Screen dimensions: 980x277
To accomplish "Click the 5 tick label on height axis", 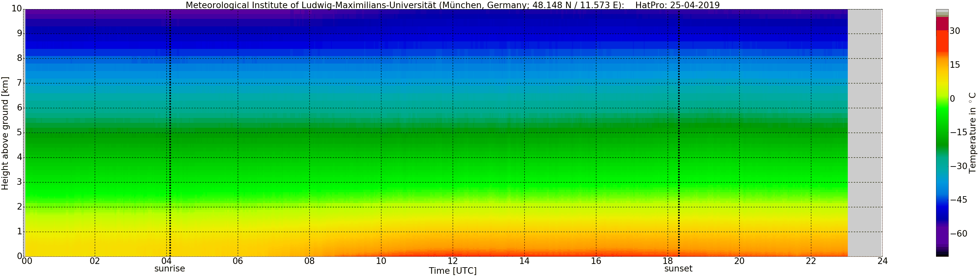I will pos(20,132).
